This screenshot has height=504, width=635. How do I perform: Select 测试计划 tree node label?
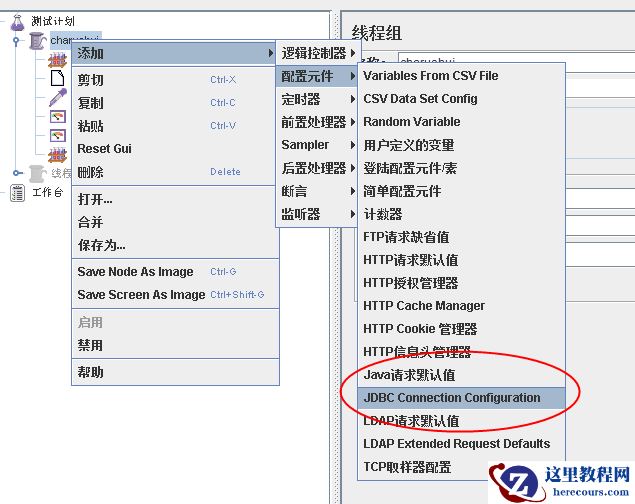(x=53, y=21)
